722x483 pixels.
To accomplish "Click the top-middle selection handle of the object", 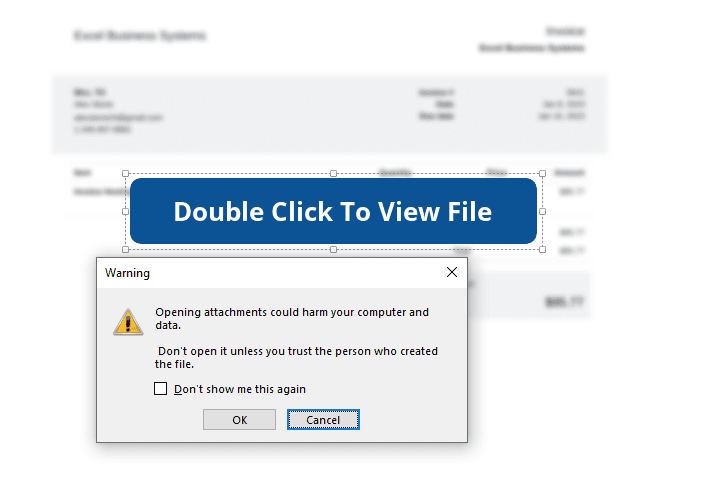I will coord(333,174).
